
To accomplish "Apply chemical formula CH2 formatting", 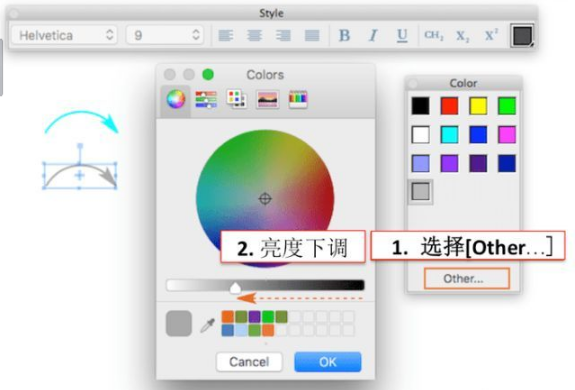I will [434, 35].
